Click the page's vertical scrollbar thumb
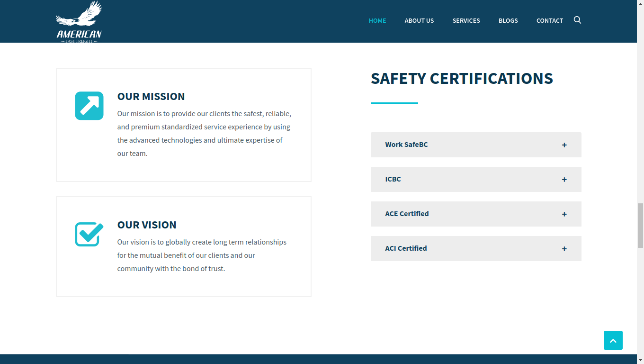The height and width of the screenshot is (364, 644). coord(640,225)
